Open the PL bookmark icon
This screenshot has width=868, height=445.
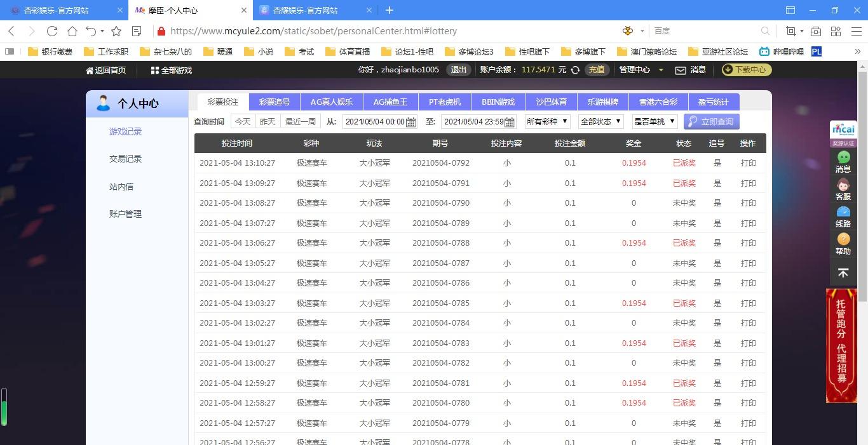(817, 51)
